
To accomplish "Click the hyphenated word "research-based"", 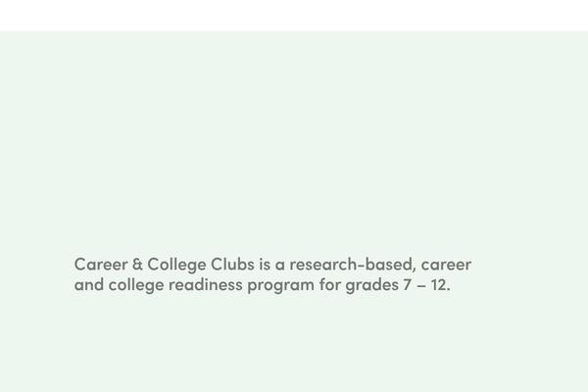I will coord(353,266).
